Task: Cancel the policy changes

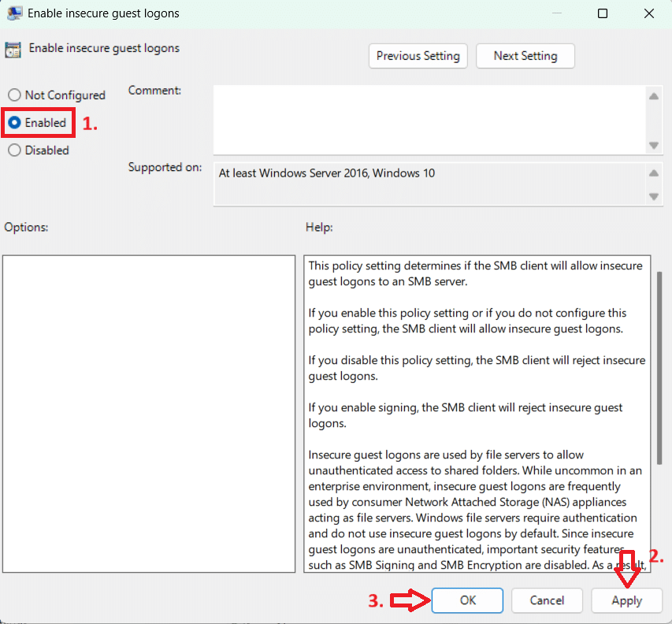Action: pyautogui.click(x=547, y=600)
